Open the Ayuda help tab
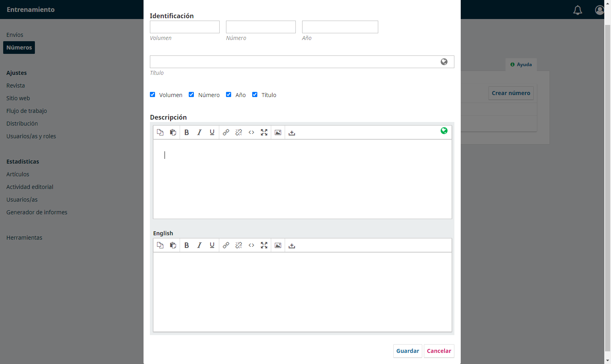This screenshot has height=364, width=611. (521, 65)
